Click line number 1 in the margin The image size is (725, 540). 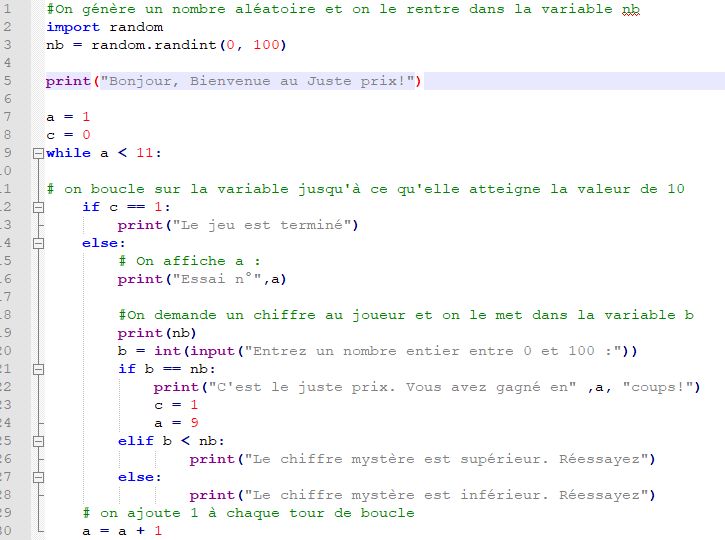[7, 9]
